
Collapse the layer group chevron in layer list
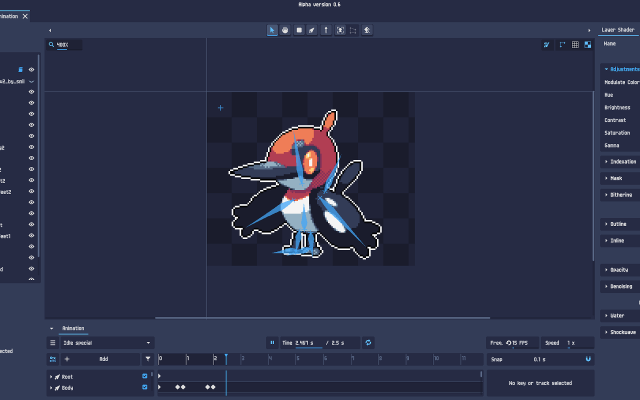[31, 82]
